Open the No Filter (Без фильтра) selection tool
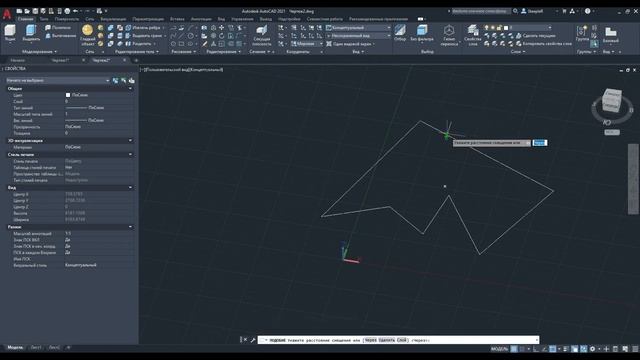This screenshot has width=640, height=360. point(422,33)
